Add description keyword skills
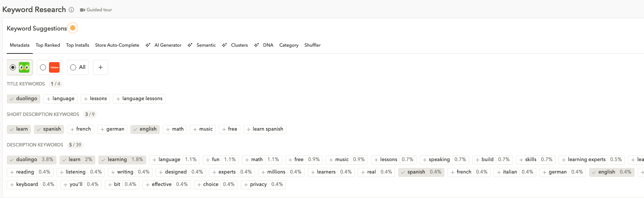This screenshot has width=644, height=198. point(536,160)
